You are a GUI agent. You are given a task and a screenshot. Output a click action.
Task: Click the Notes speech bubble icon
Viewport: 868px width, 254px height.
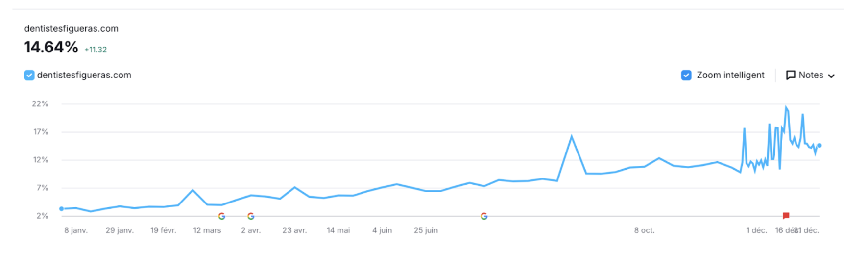tap(790, 75)
